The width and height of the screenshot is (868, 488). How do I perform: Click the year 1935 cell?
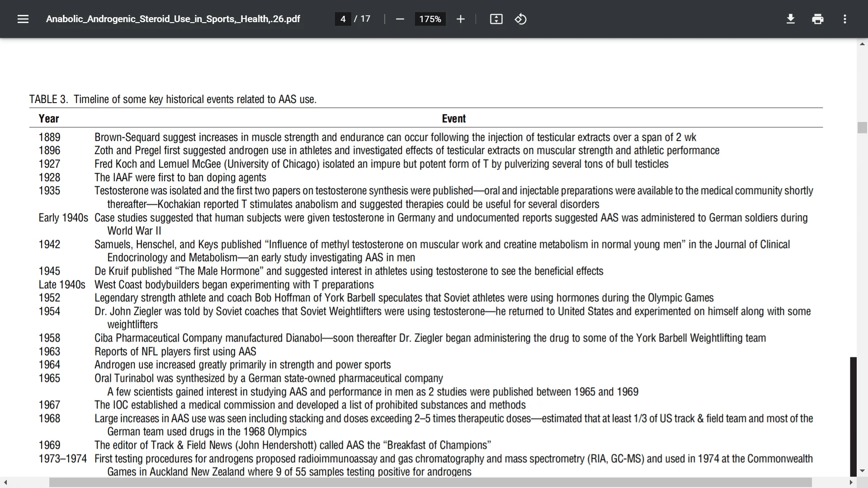tap(49, 191)
